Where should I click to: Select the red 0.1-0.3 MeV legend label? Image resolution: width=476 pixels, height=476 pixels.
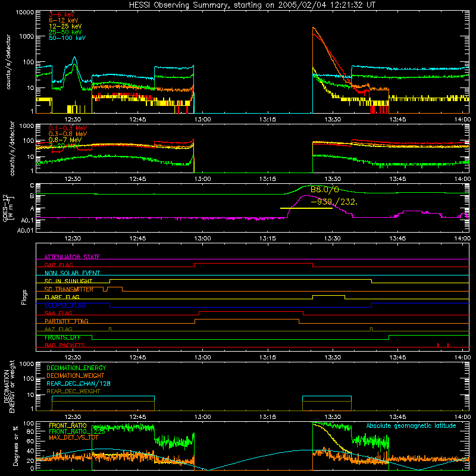point(68,128)
